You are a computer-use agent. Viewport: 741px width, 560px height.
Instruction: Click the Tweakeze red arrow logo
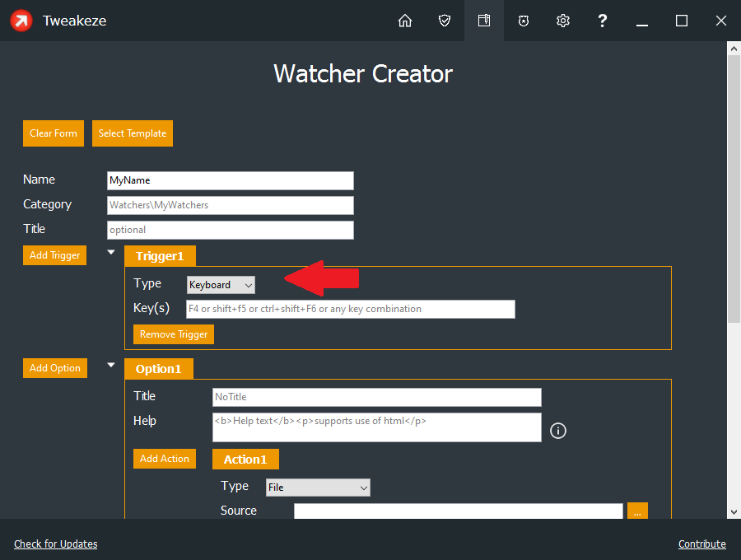click(x=21, y=21)
